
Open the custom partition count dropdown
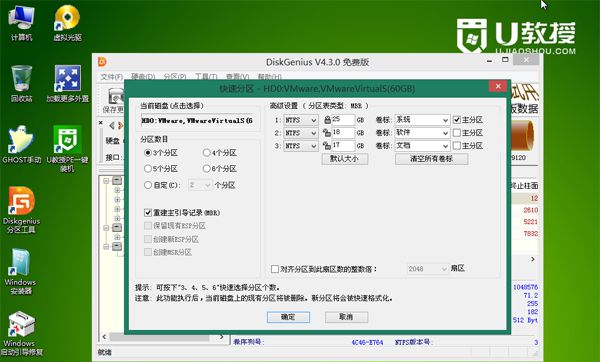[x=200, y=185]
